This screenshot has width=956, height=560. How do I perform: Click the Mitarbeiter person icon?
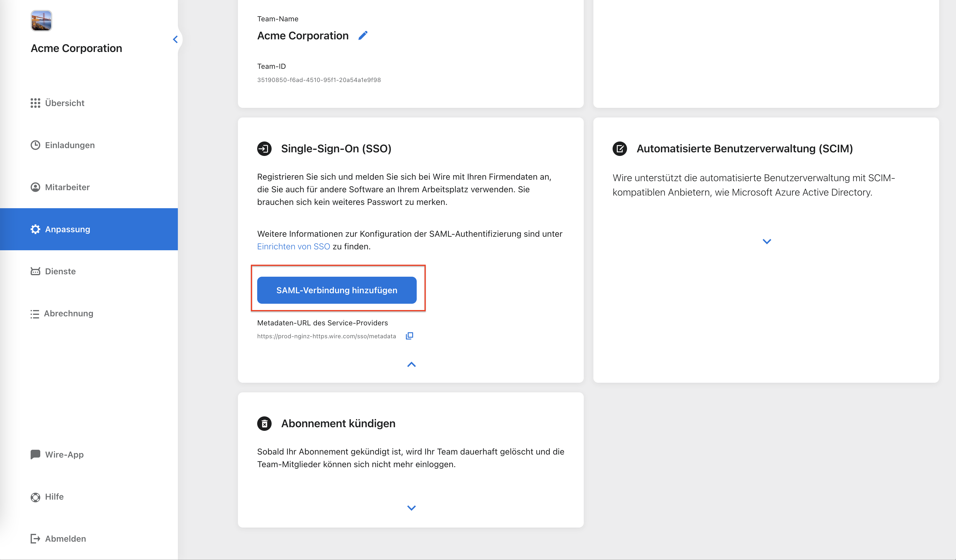(35, 187)
